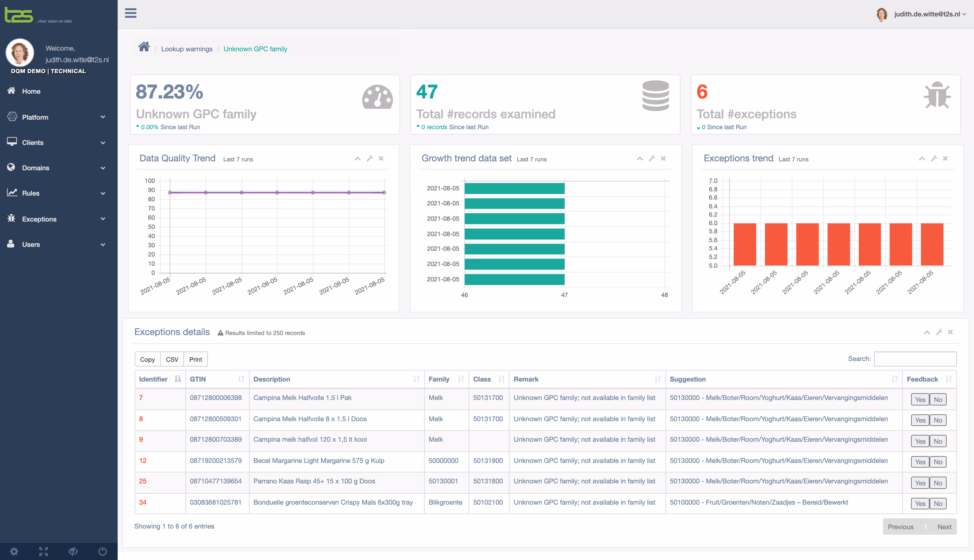Viewport: 974px width, 560px height.
Task: Click Yes feedback for identifier 7
Action: [920, 400]
